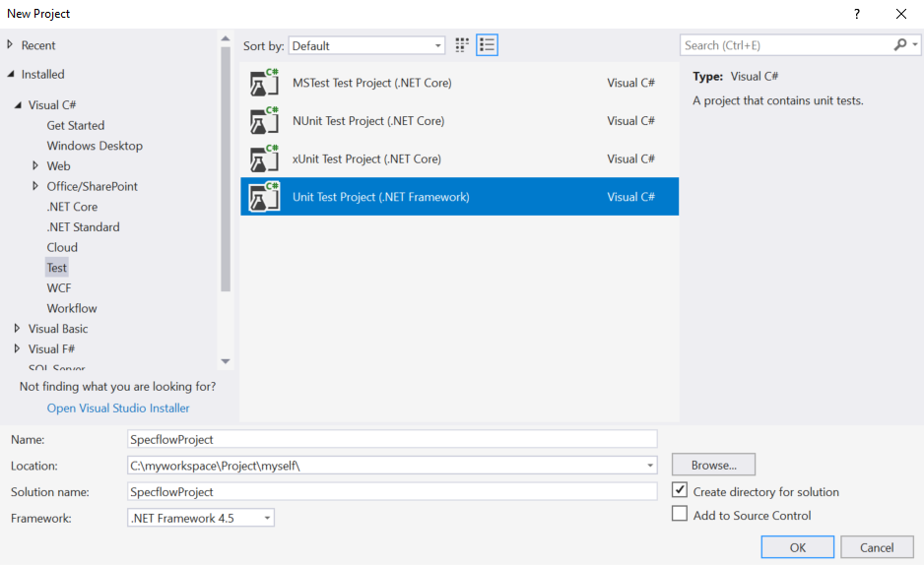Select the .NET Core category
Image resolution: width=924 pixels, height=565 pixels.
click(72, 207)
